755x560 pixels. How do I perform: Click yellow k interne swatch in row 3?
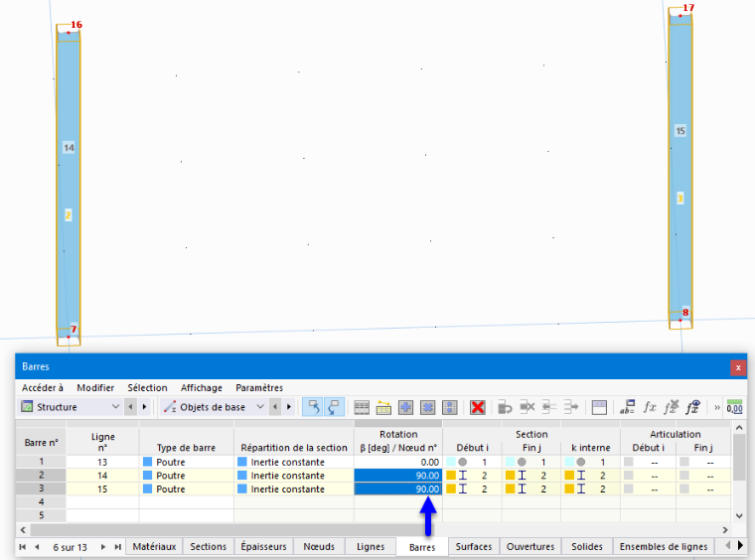569,489
